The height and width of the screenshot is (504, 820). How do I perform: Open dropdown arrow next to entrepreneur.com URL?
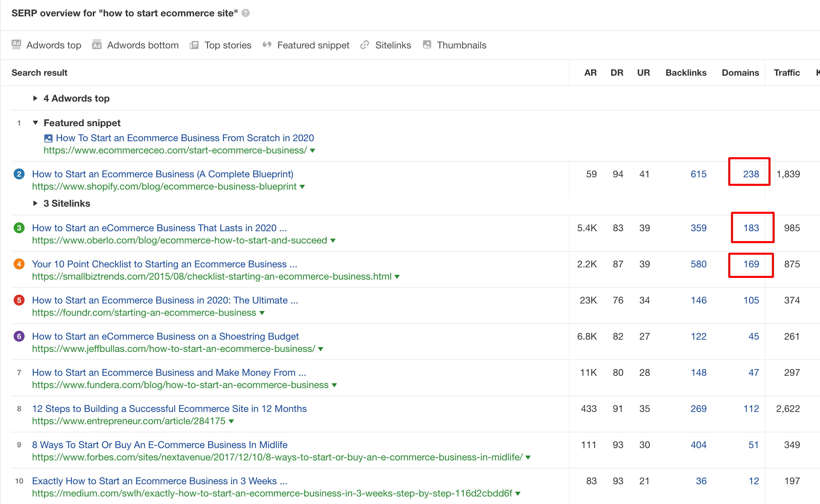pyautogui.click(x=231, y=421)
